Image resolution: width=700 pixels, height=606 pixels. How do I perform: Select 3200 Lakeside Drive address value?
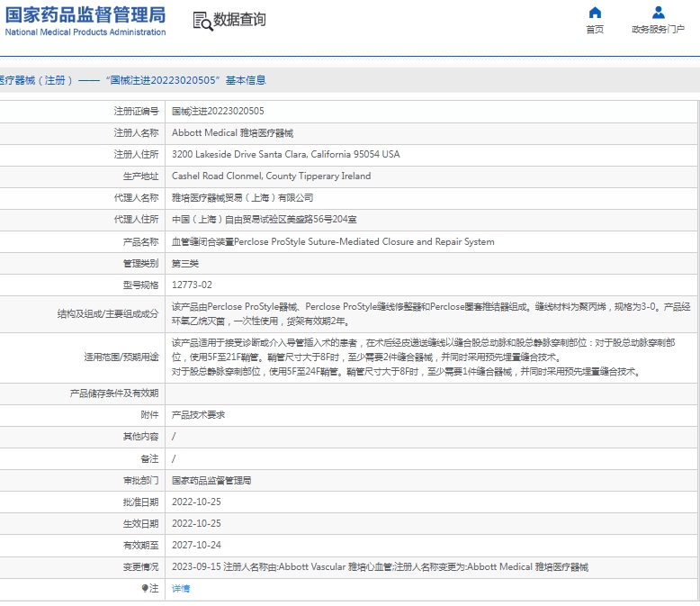286,154
